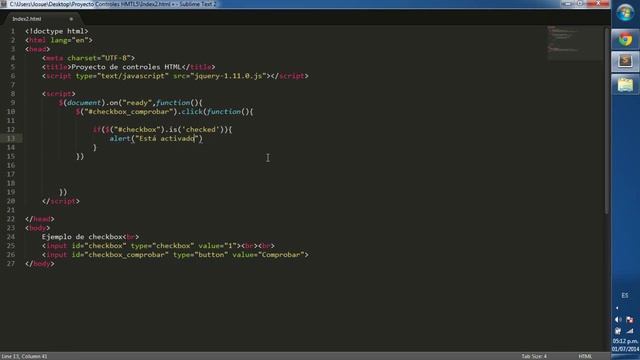The width and height of the screenshot is (640, 360).
Task: Click the volume speaker tray icon
Action: pos(618,320)
